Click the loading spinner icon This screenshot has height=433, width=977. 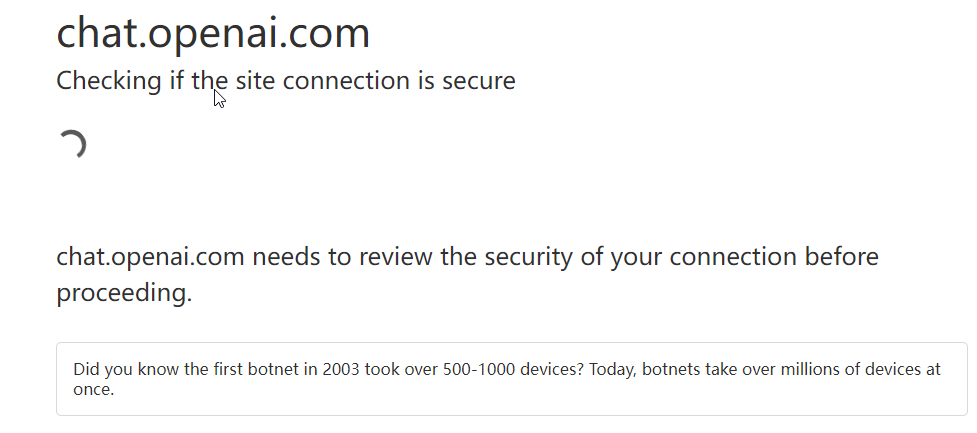[x=72, y=145]
